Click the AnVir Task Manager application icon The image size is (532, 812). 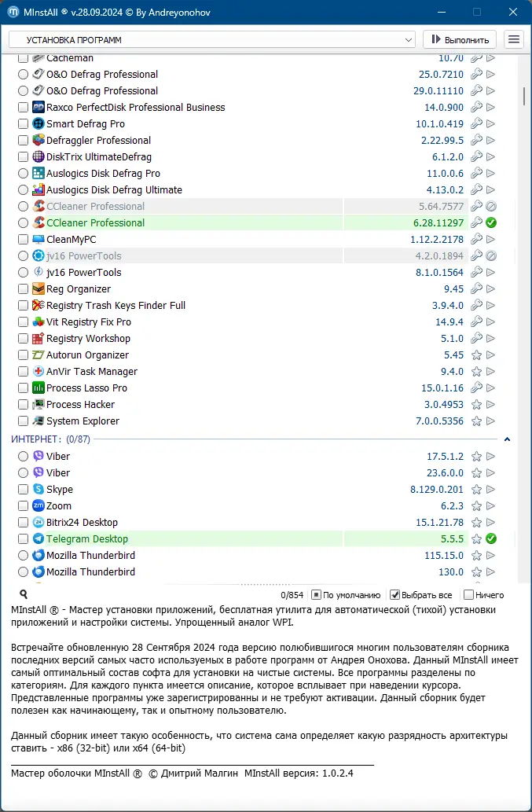pyautogui.click(x=39, y=371)
